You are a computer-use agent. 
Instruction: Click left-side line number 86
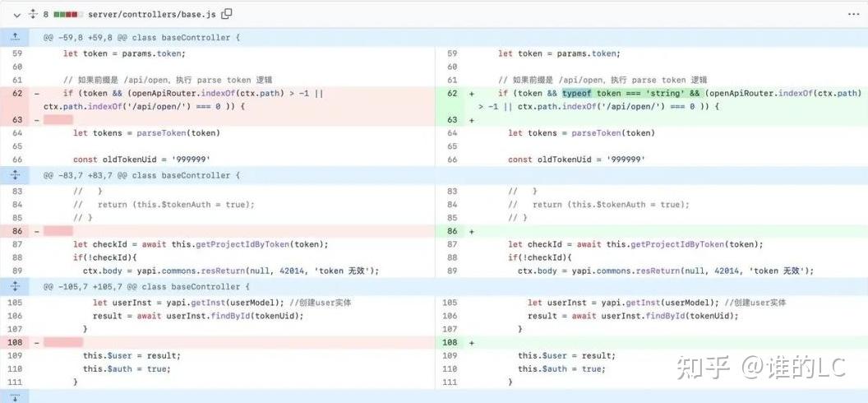tap(16, 231)
